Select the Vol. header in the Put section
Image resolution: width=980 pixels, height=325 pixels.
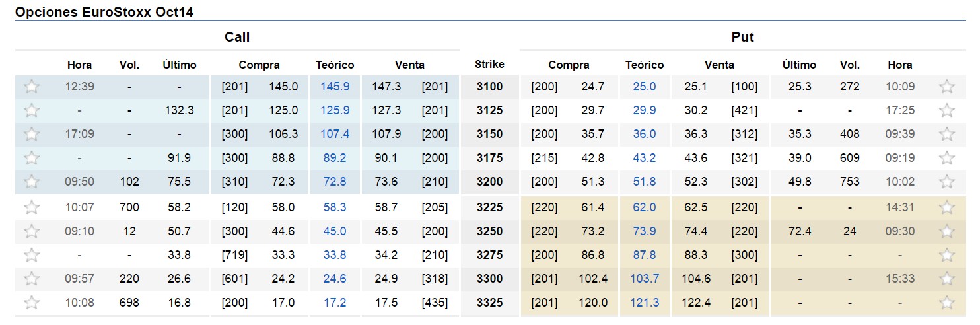pos(850,65)
